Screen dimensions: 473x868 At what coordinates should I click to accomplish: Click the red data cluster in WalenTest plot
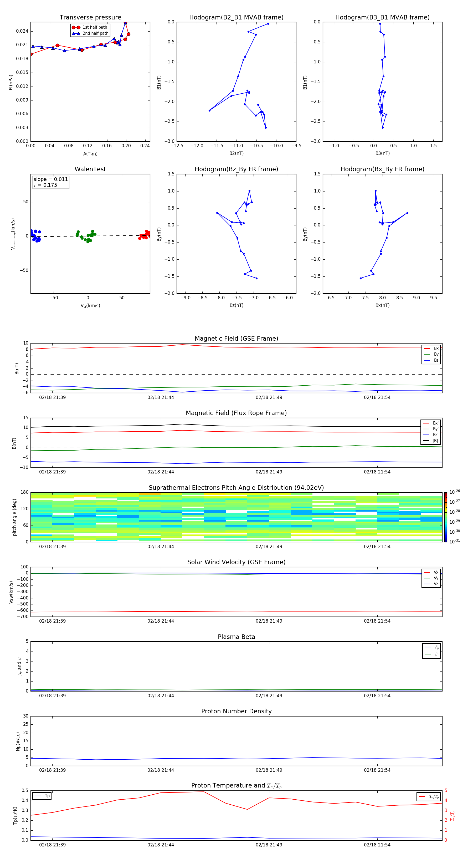[x=145, y=235]
